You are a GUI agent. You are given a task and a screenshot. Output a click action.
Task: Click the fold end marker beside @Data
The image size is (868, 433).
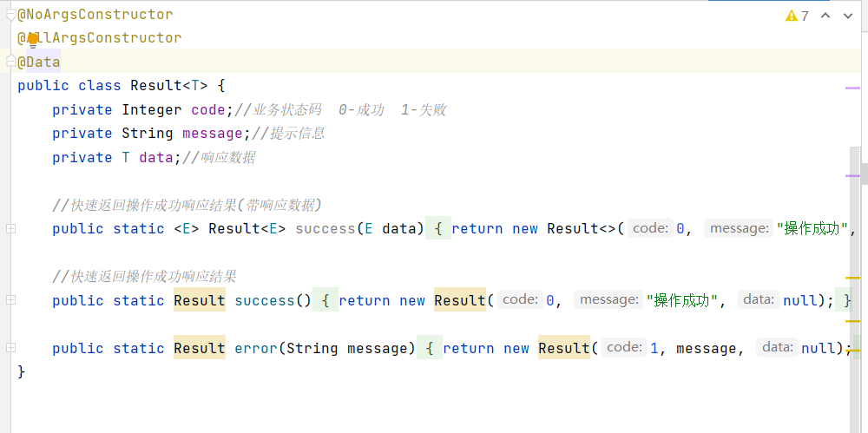click(x=10, y=62)
